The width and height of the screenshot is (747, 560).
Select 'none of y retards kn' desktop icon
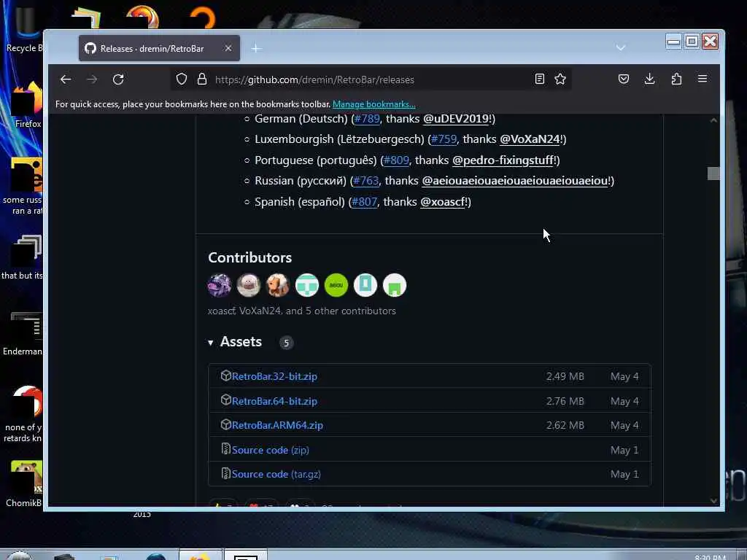[24, 414]
